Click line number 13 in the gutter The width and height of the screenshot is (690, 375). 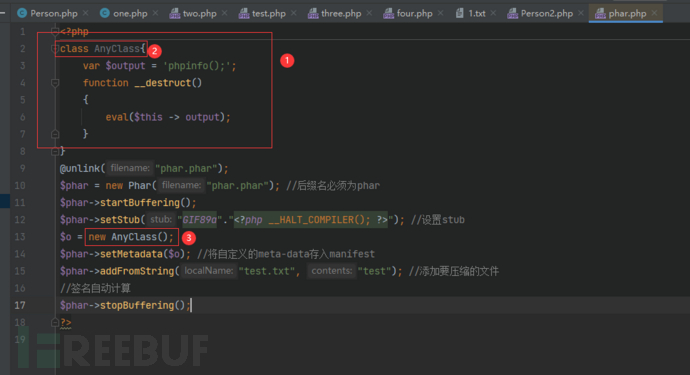(x=20, y=237)
